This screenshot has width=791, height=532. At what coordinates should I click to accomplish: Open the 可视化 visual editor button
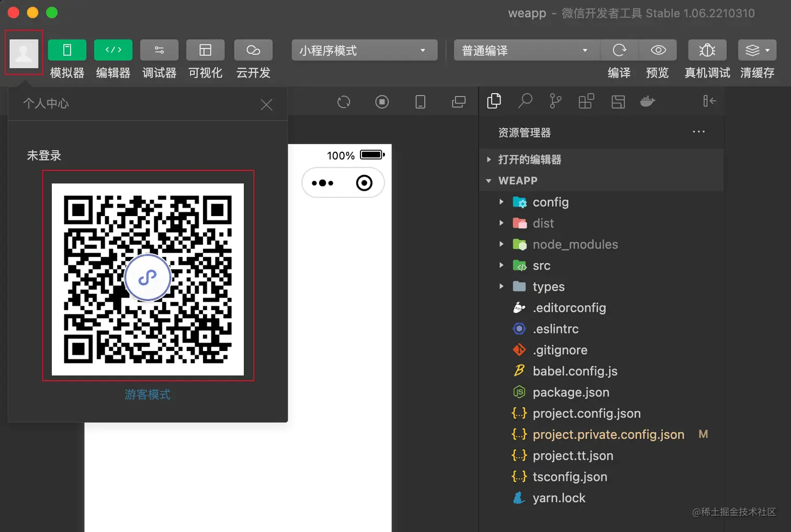tap(206, 50)
